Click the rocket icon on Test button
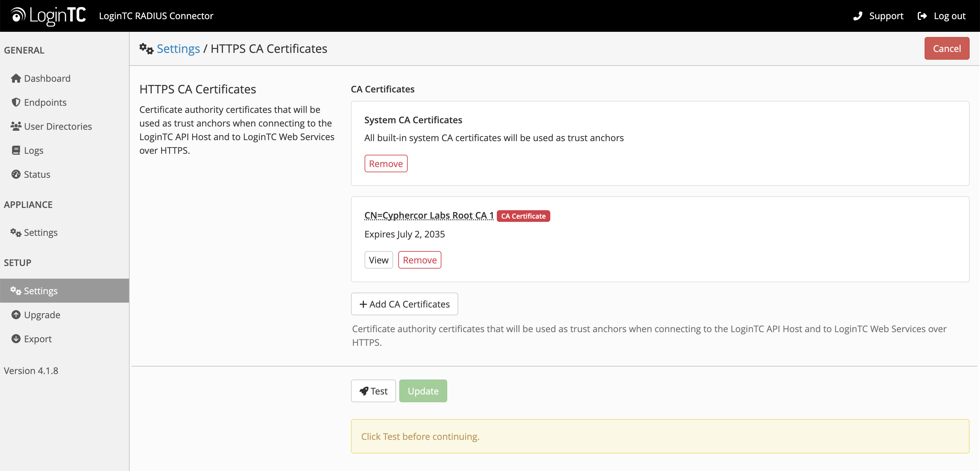Screen dimensions: 980x471 [x=364, y=391]
